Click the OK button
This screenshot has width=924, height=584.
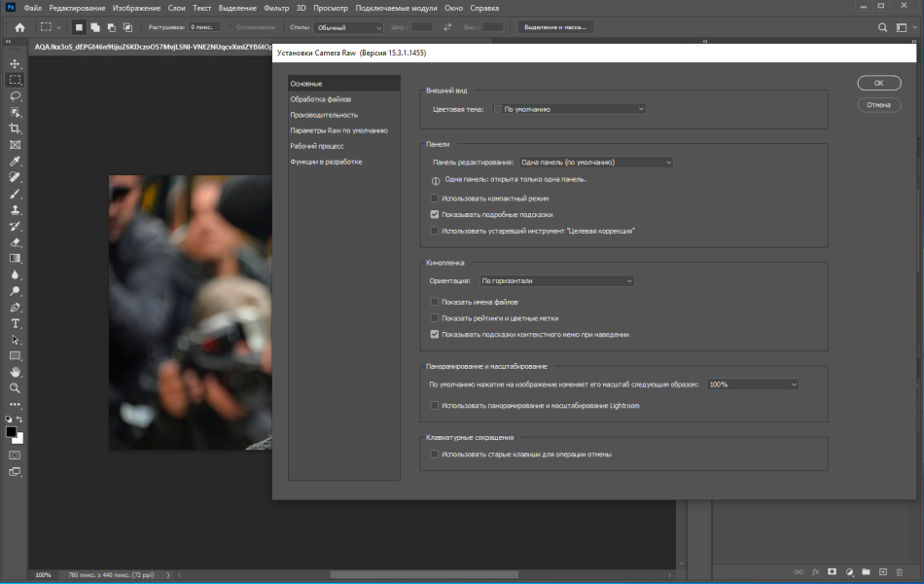pos(878,83)
